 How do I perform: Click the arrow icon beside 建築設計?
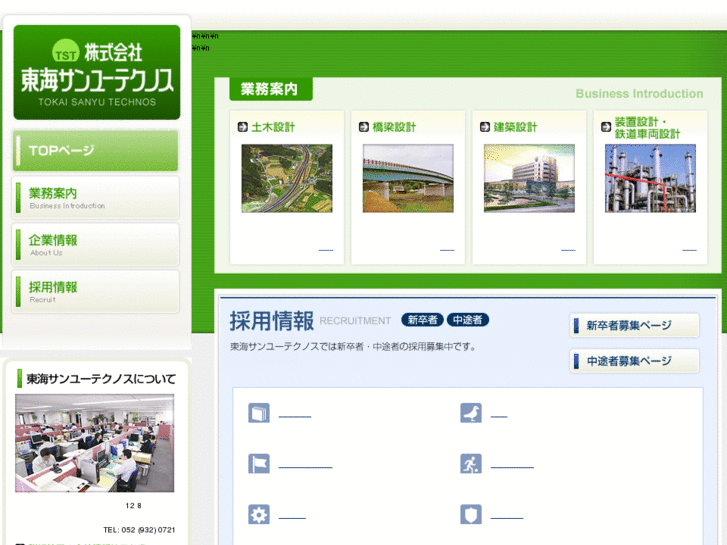485,127
